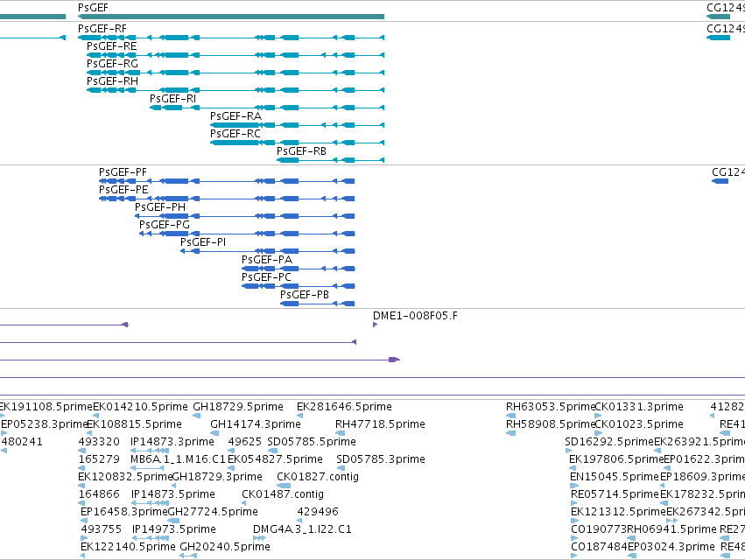The width and height of the screenshot is (745, 560).
Task: Select EK197806.5prime EST label
Action: point(616,459)
